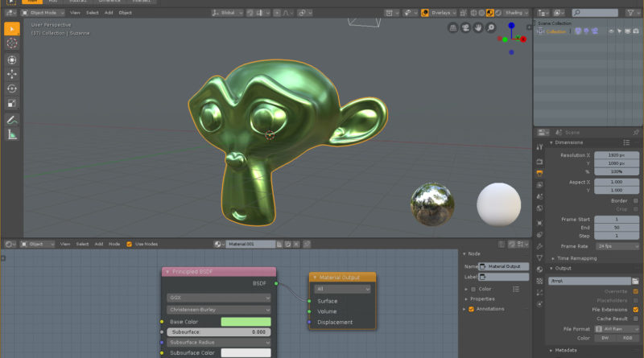644x358 pixels.
Task: Enable the Cache Result checkbox
Action: click(x=636, y=319)
